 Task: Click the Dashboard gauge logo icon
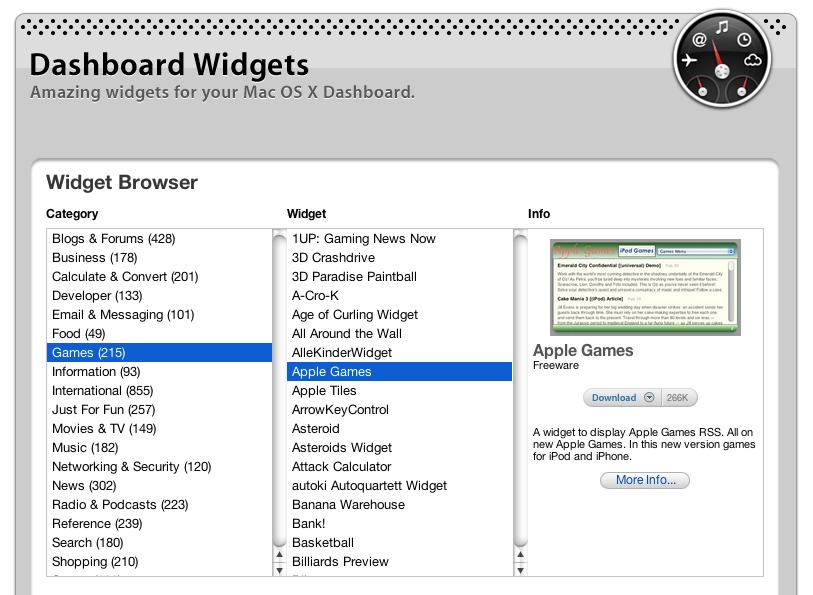pyautogui.click(x=722, y=59)
